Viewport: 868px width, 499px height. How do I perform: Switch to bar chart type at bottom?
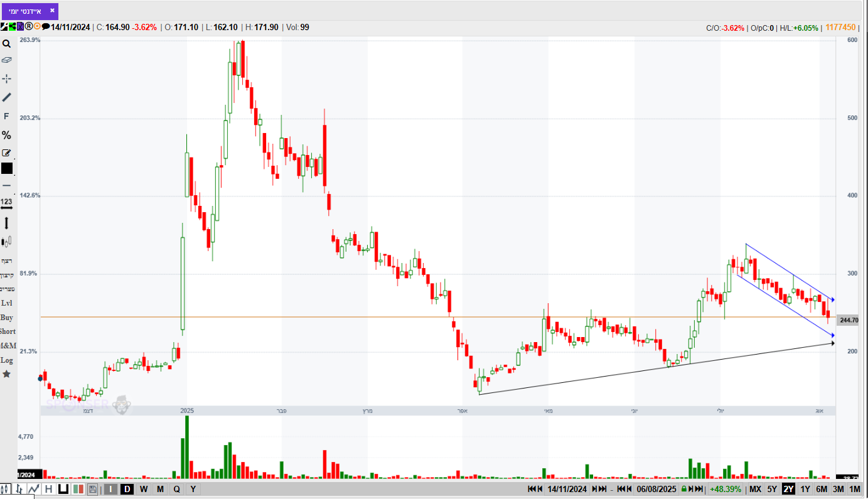pos(19,489)
